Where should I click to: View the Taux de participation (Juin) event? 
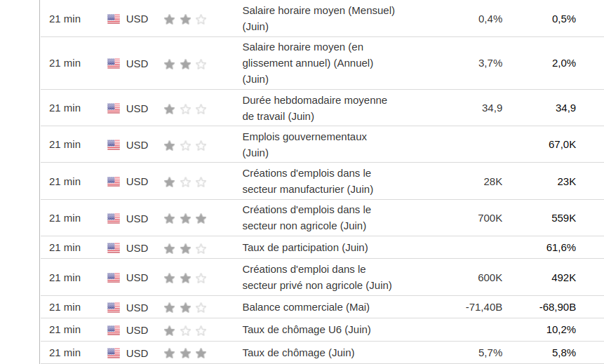click(304, 248)
